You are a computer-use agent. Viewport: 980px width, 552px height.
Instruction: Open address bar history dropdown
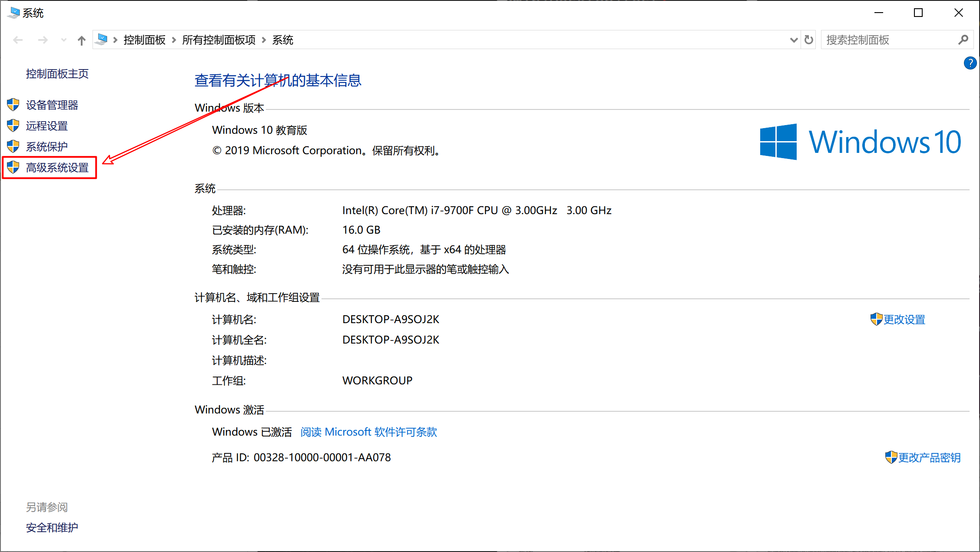(x=794, y=40)
